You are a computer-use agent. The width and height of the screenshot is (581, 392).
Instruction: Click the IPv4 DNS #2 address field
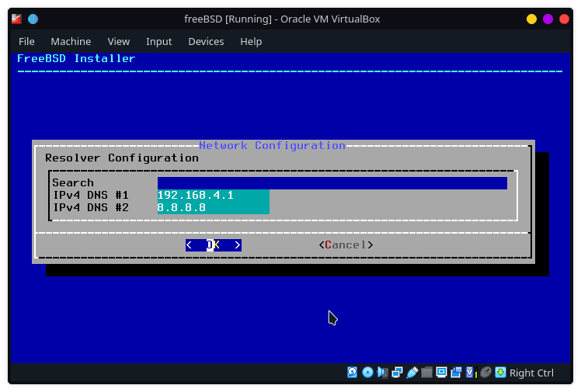214,208
